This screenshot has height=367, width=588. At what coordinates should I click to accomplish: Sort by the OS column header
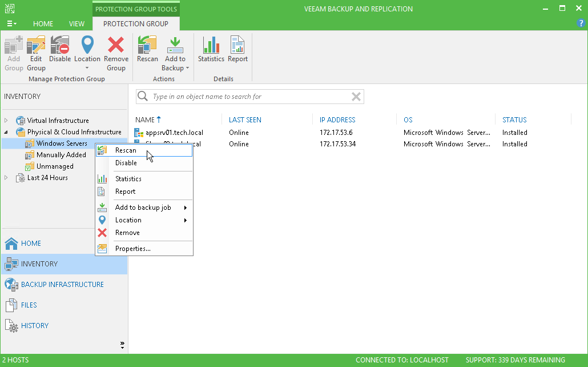point(408,120)
